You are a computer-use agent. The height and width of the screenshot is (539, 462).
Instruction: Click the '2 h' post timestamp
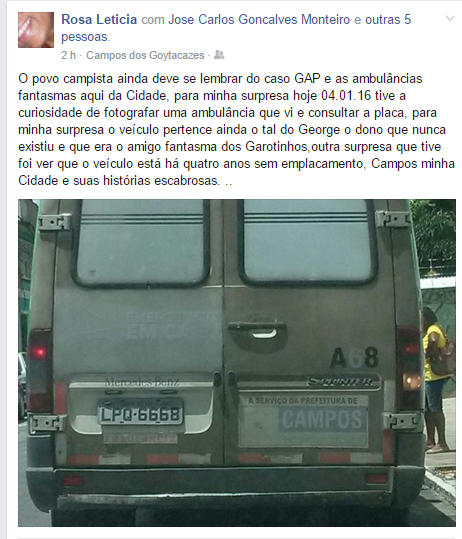click(68, 55)
